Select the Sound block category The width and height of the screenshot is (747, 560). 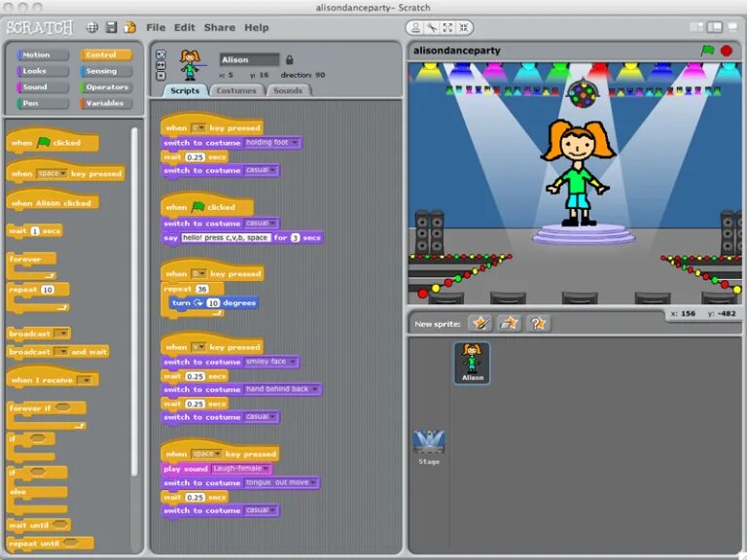pos(42,87)
